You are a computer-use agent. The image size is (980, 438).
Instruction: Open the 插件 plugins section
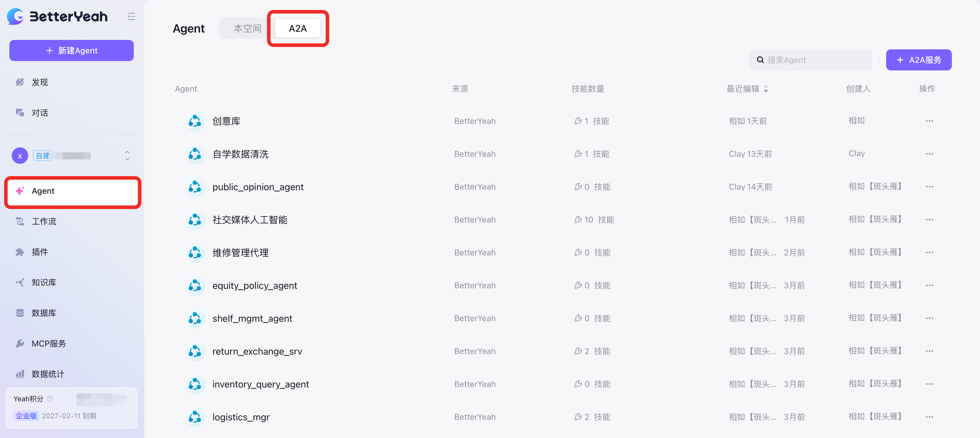pyautogui.click(x=40, y=252)
